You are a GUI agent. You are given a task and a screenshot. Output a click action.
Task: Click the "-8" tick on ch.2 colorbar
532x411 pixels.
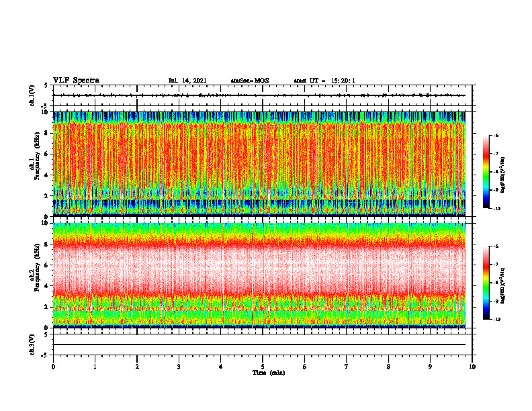coord(496,283)
